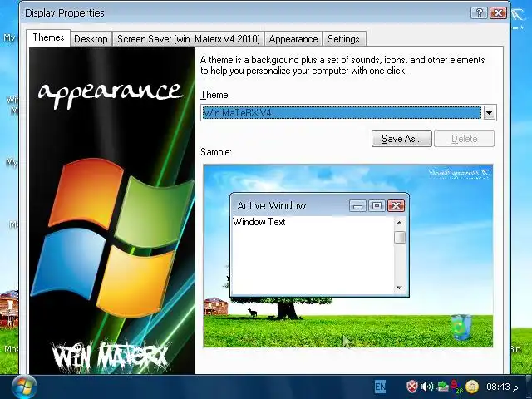The image size is (532, 399).
Task: Open the Start orb menu
Action: tap(24, 387)
